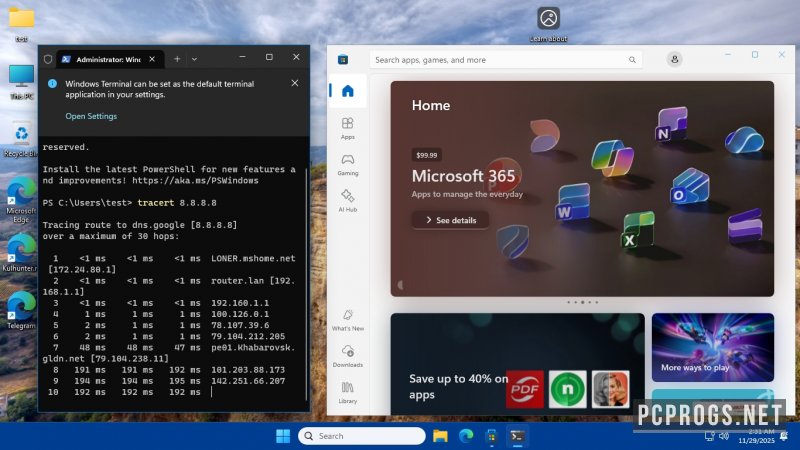Click the Tracing route to dns.google line

click(x=140, y=225)
